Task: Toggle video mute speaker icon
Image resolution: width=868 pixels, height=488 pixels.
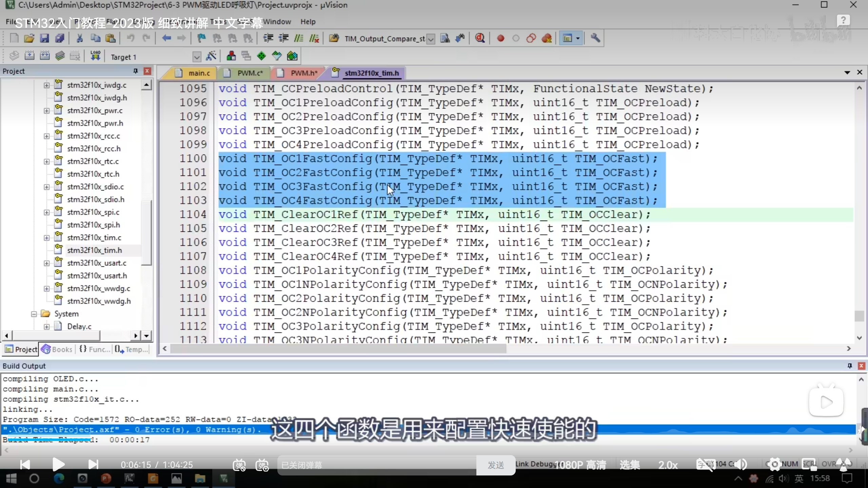Action: click(x=741, y=465)
